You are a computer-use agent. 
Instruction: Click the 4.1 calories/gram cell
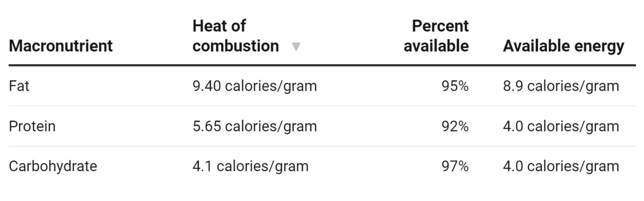click(x=251, y=166)
